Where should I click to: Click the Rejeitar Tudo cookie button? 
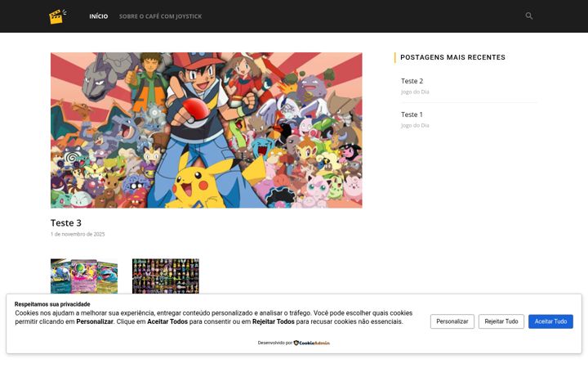coord(501,321)
